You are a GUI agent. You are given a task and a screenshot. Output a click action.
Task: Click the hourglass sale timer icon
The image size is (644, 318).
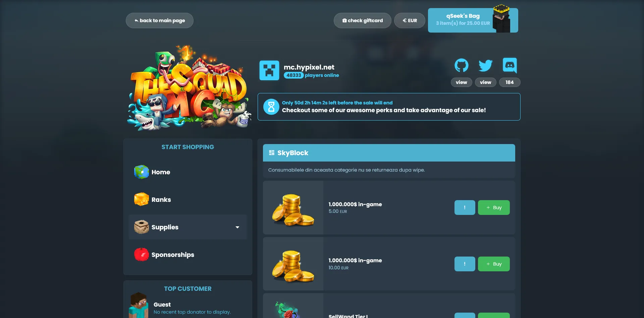pyautogui.click(x=271, y=107)
